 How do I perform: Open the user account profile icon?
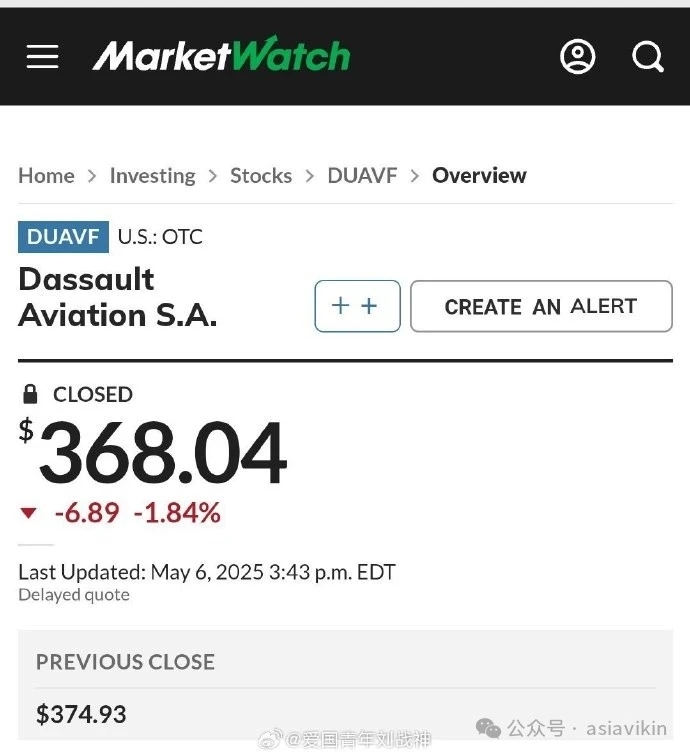[577, 56]
